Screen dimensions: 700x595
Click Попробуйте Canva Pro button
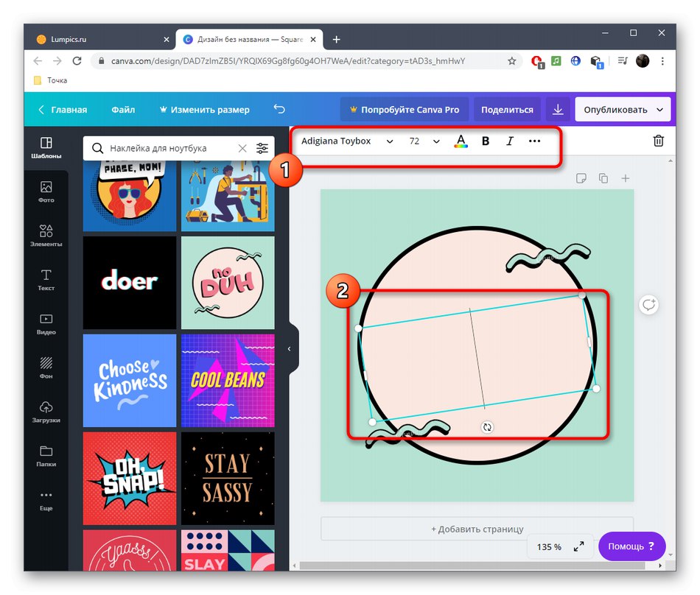pyautogui.click(x=405, y=110)
